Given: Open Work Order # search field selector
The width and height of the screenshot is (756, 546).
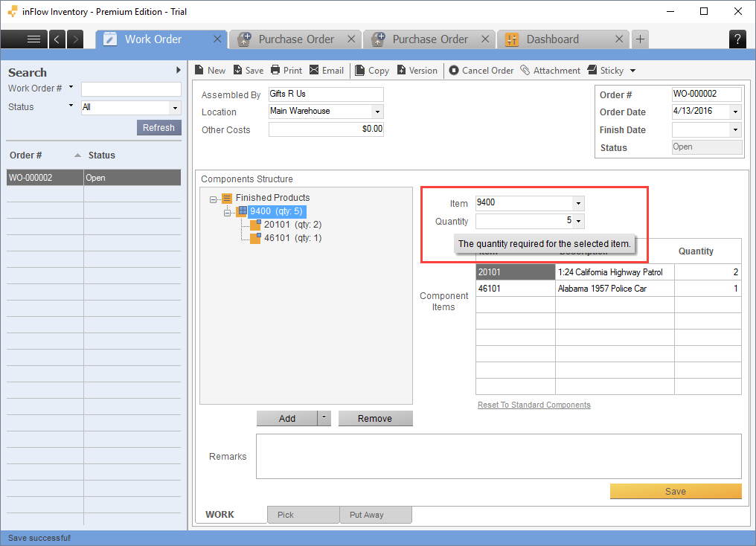Looking at the screenshot, I should click(71, 87).
